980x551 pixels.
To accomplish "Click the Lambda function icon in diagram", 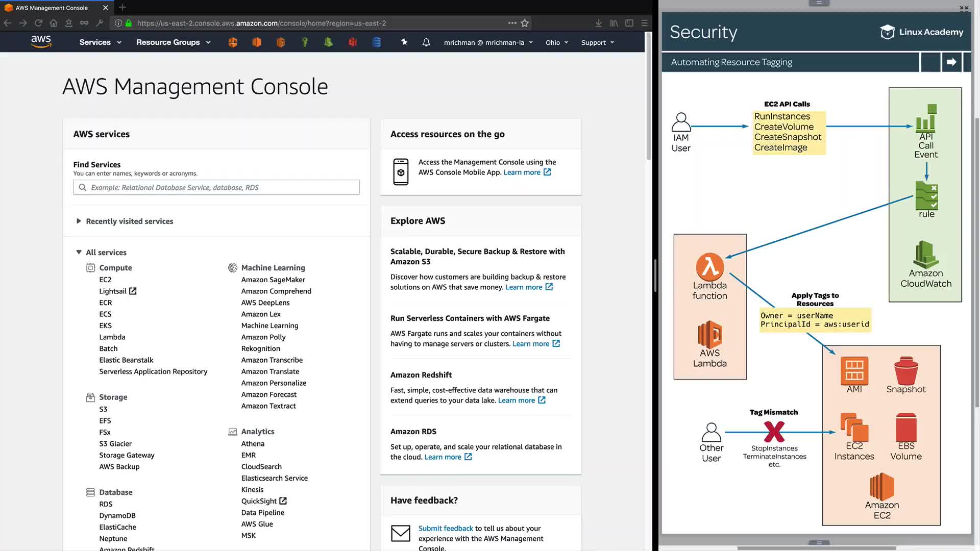I will pyautogui.click(x=710, y=266).
